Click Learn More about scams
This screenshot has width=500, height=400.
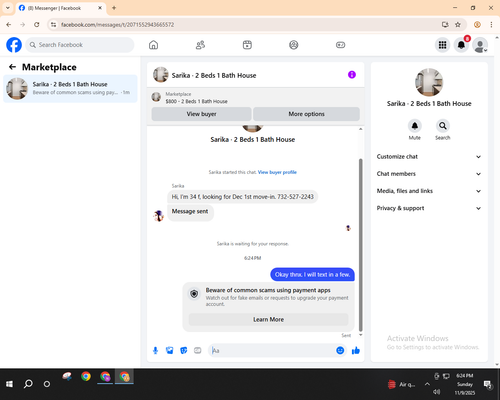coord(268,319)
